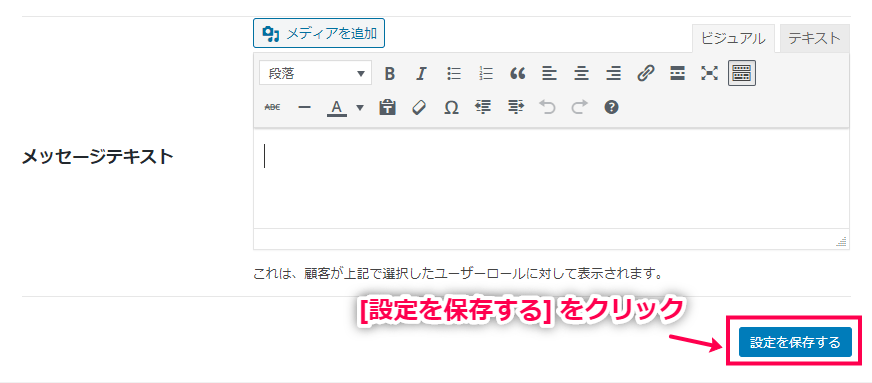872x383 pixels.
Task: Open the text color picker arrow
Action: [x=360, y=107]
